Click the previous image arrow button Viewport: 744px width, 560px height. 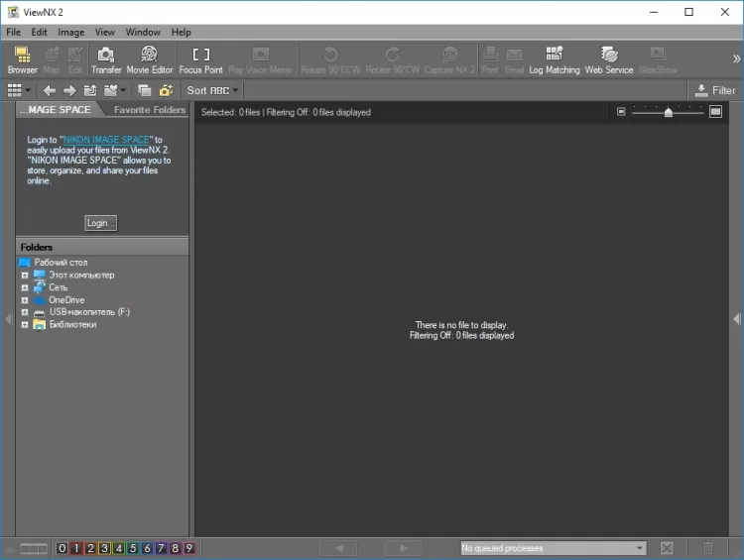coord(339,548)
